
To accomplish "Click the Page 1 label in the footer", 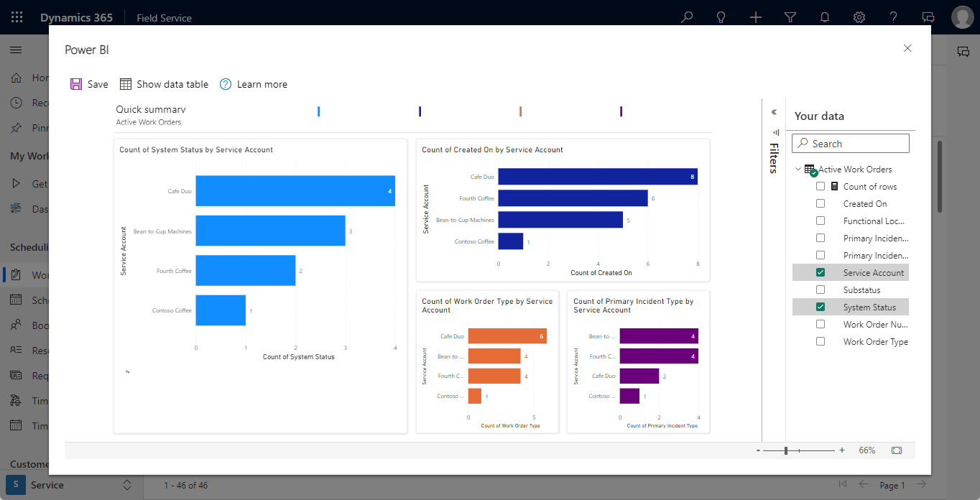I will pyautogui.click(x=892, y=486).
